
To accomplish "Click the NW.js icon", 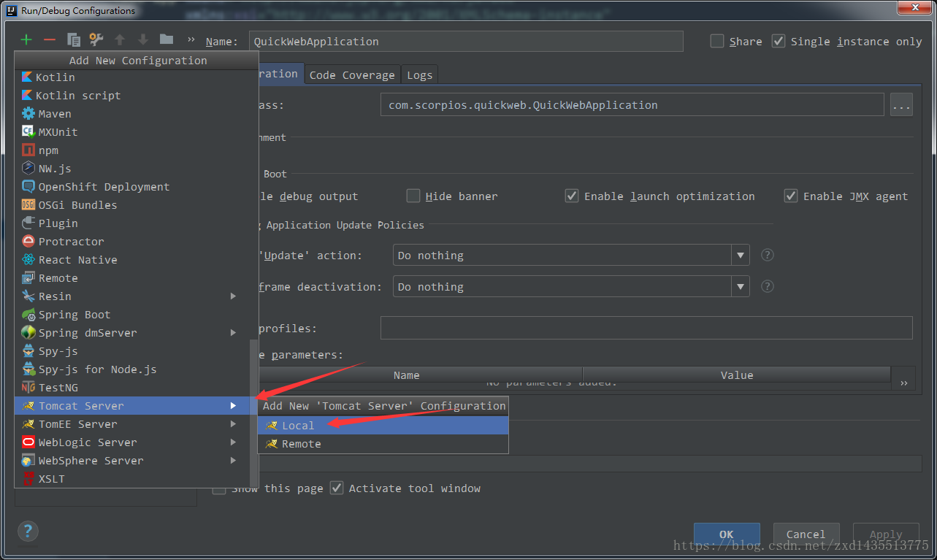I will point(28,168).
